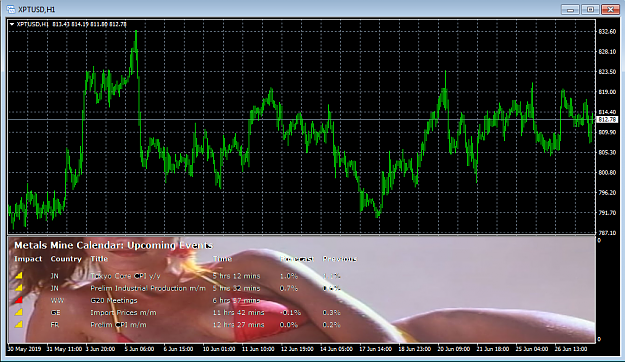Screen dimensions: 625x362
Task: Select the 'Prelim CPI m/m' event title
Action: pyautogui.click(x=118, y=325)
